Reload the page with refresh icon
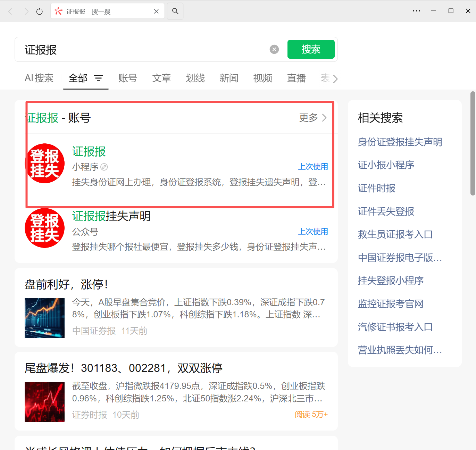Screen dimensions: 476x450 click(40, 11)
